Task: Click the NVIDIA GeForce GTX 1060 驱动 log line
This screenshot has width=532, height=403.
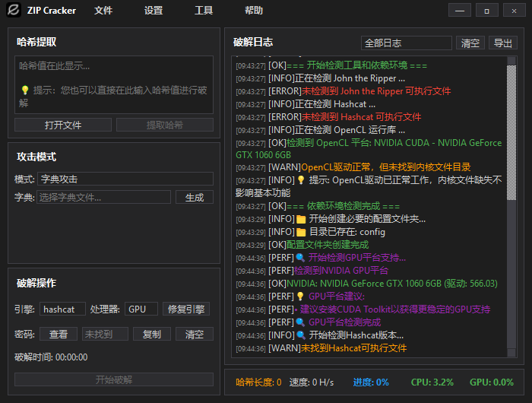Action: coord(367,284)
